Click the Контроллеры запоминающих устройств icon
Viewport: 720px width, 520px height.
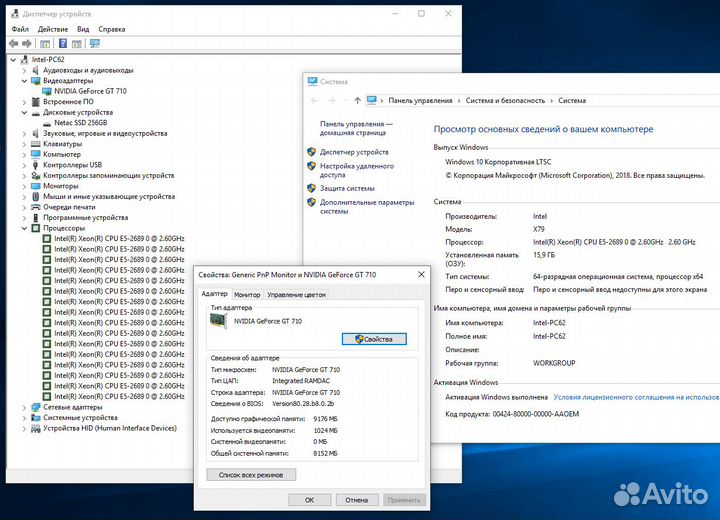(36, 175)
